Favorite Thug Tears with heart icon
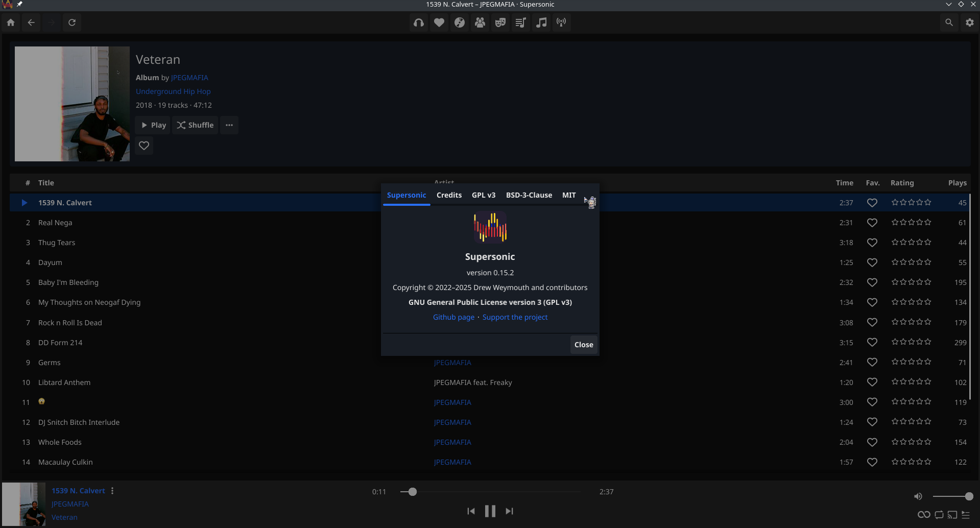The image size is (980, 528). pyautogui.click(x=872, y=243)
